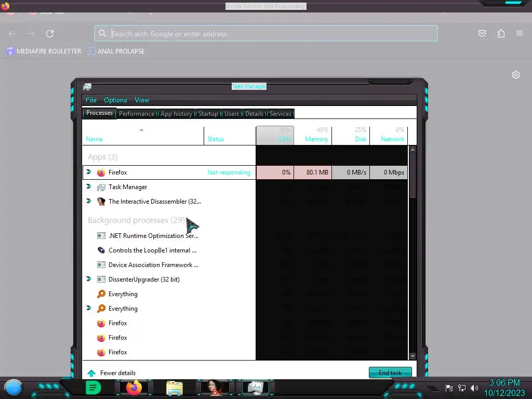Click the LoopBe1 internal controls icon

coord(101,250)
